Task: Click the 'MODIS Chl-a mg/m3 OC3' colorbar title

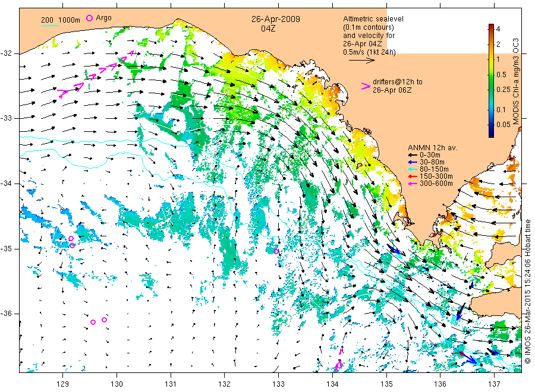Action: (517, 80)
